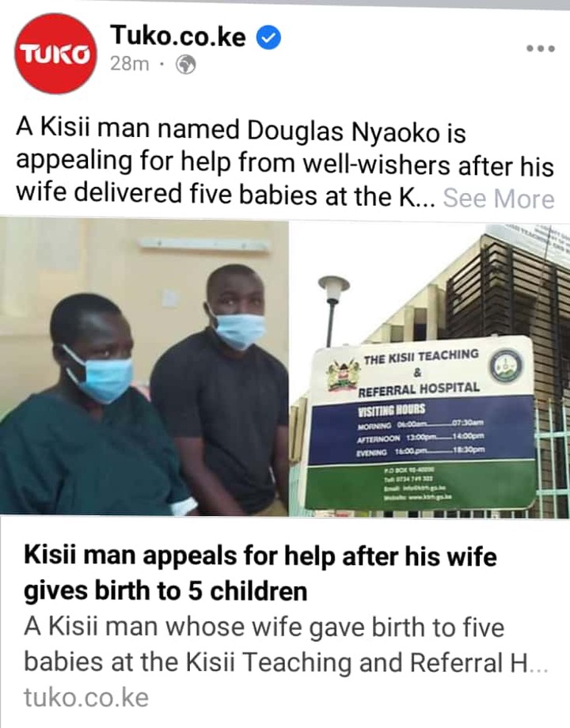The width and height of the screenshot is (570, 728).
Task: Open the Tuko red profile logo
Action: click(x=56, y=53)
